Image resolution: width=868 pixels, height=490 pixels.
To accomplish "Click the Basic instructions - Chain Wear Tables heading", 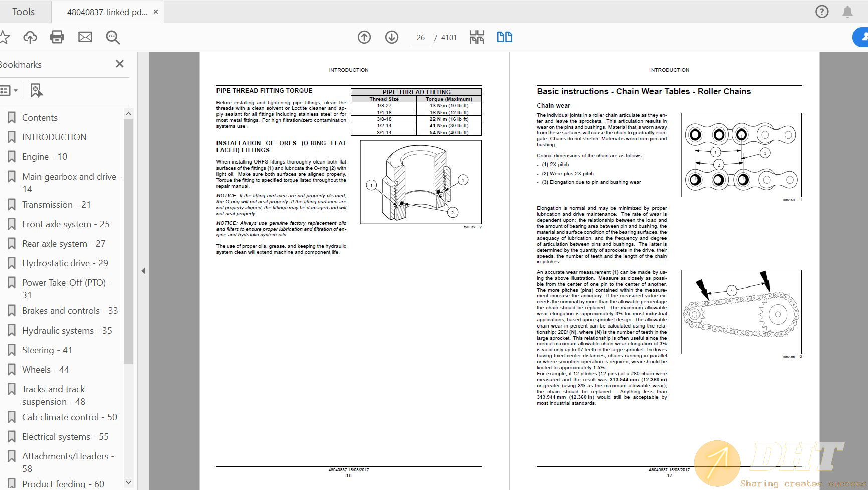I will (644, 91).
